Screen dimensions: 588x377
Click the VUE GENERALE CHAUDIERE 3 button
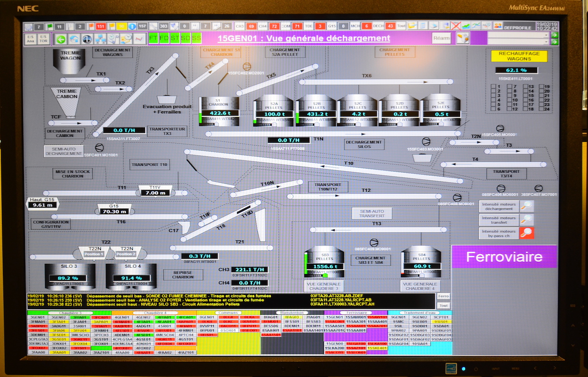click(323, 286)
